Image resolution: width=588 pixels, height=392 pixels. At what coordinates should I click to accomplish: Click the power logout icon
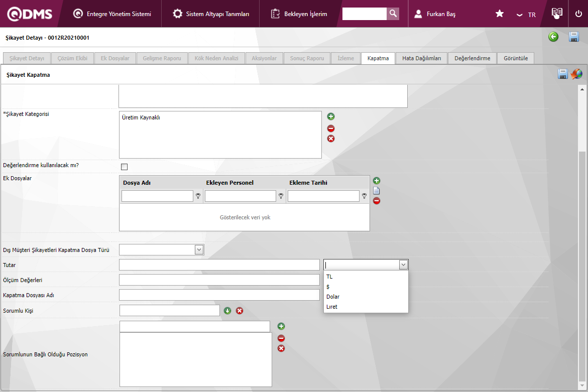coord(578,14)
